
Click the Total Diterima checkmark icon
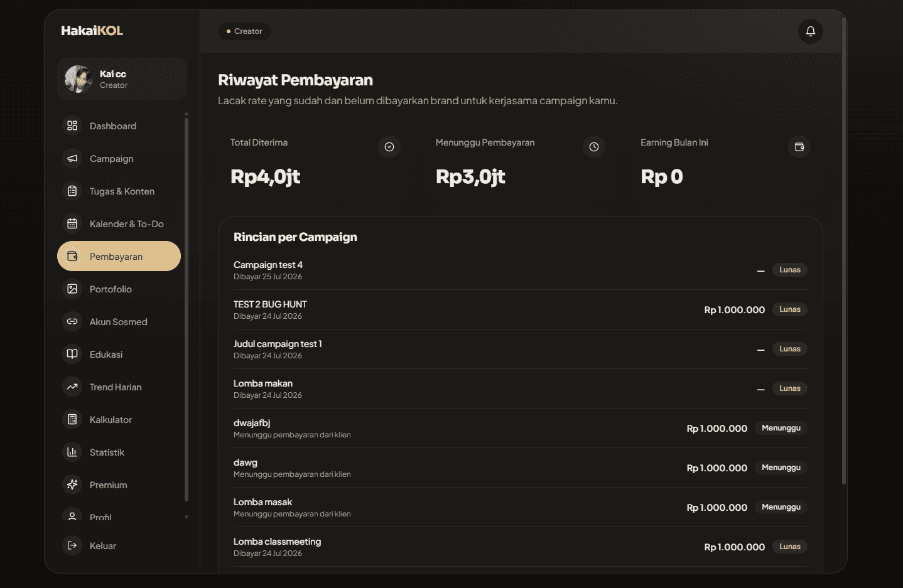pyautogui.click(x=389, y=147)
